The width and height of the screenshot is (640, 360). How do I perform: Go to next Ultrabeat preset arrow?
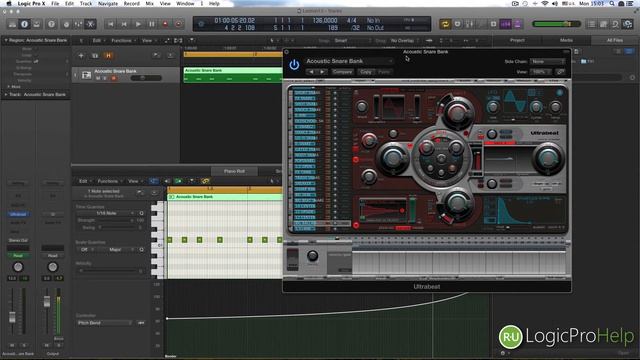[x=322, y=72]
